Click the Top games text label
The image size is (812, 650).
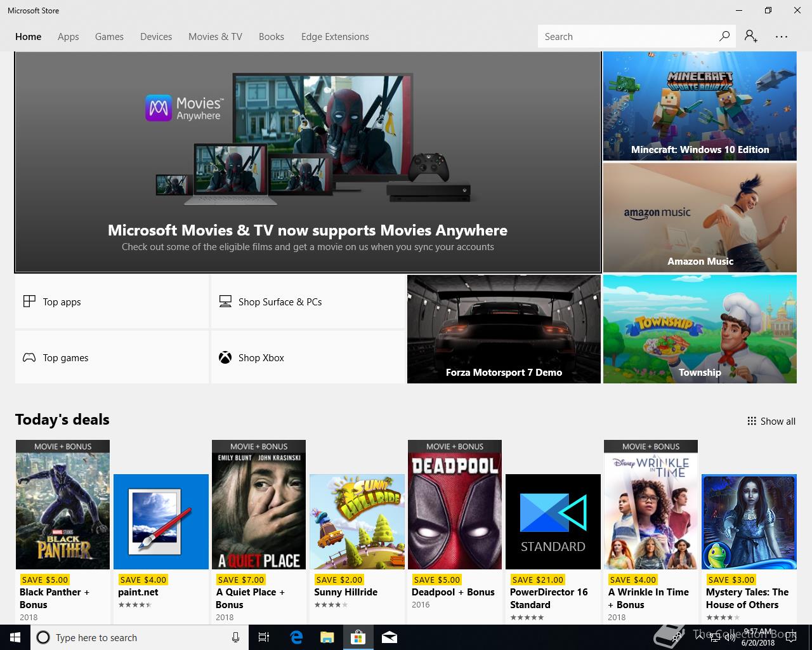[66, 358]
